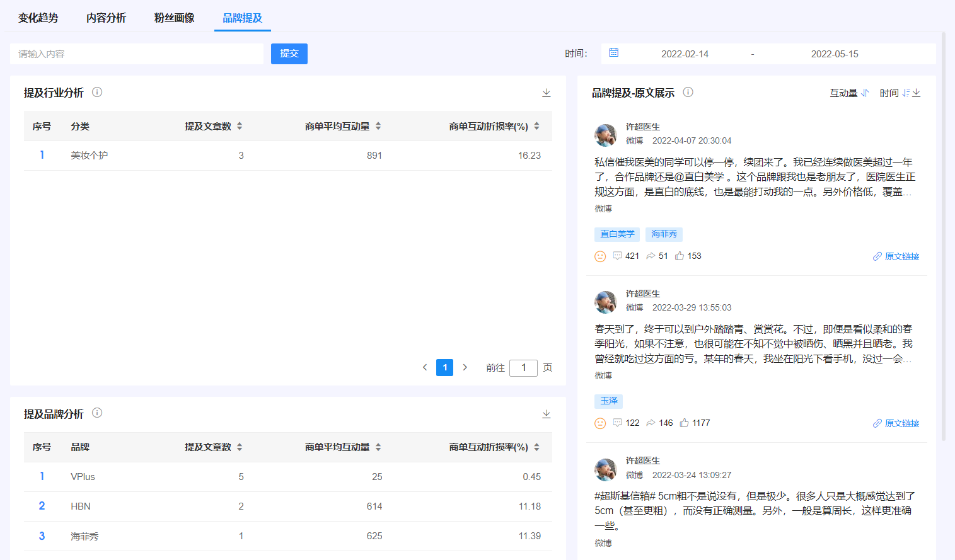Download 提及品牌分析 table data
This screenshot has width=955, height=560.
pos(547,414)
